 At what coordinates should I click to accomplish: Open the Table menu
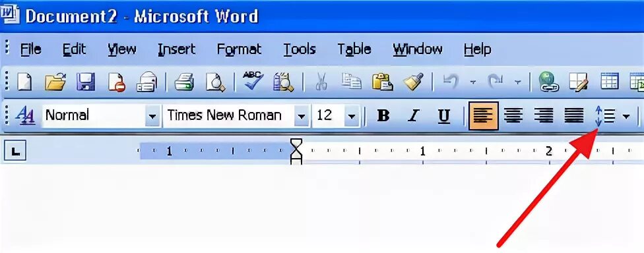pos(354,49)
